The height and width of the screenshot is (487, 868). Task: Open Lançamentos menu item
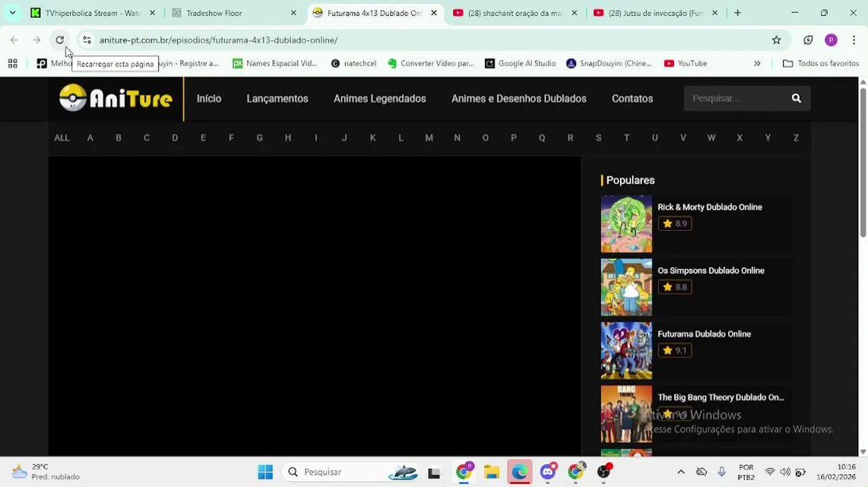277,99
